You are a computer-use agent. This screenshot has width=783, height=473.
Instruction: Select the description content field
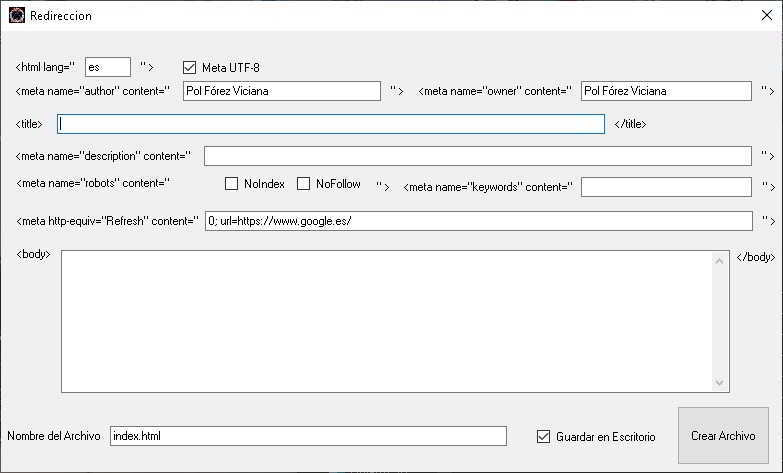477,156
